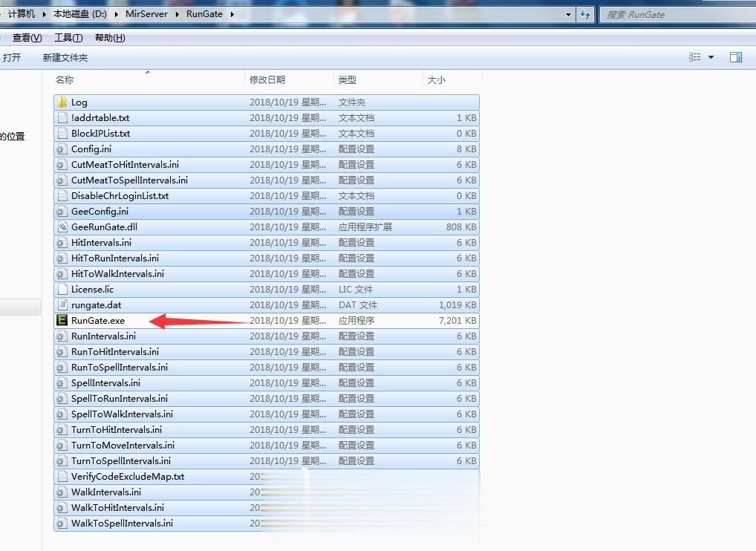The image size is (756, 551).
Task: Focus the 搜索 RunGate search field
Action: point(677,14)
